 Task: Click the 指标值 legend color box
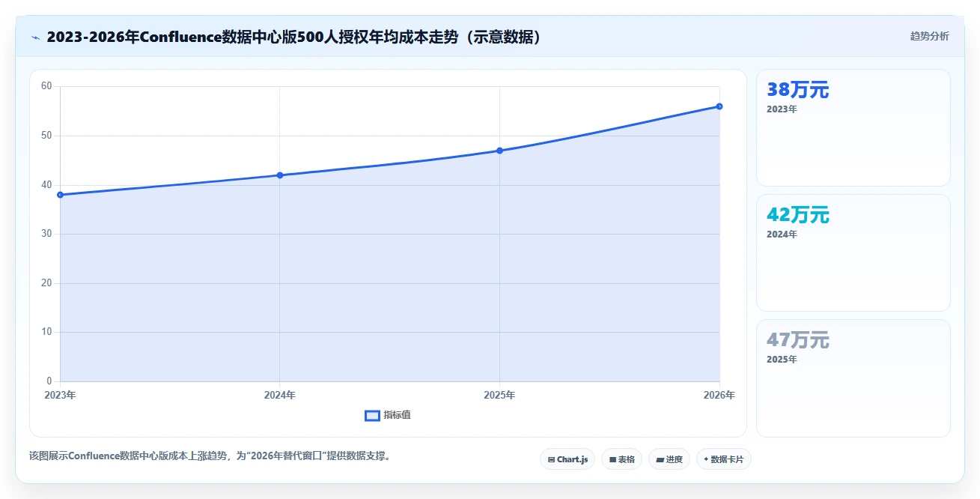pyautogui.click(x=372, y=416)
